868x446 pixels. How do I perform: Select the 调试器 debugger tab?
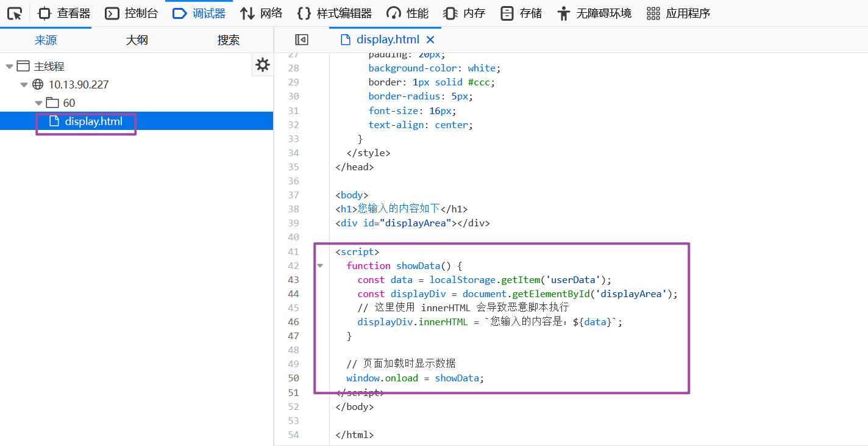pos(199,13)
